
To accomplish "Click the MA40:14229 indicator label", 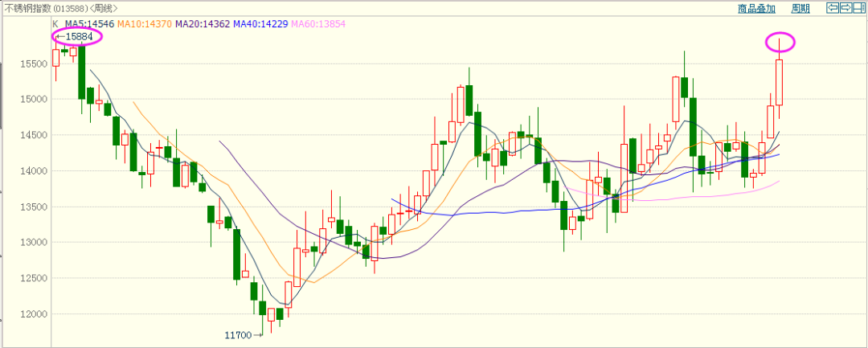I will pos(260,24).
